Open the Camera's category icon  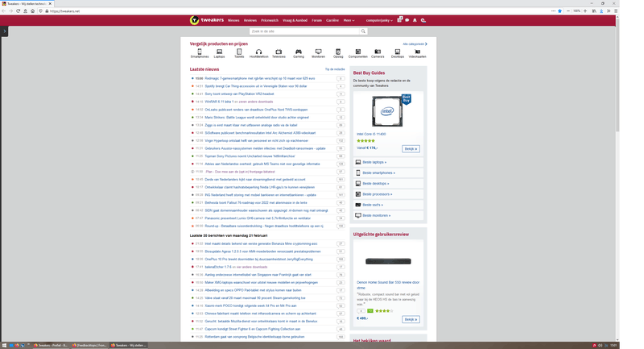click(378, 53)
